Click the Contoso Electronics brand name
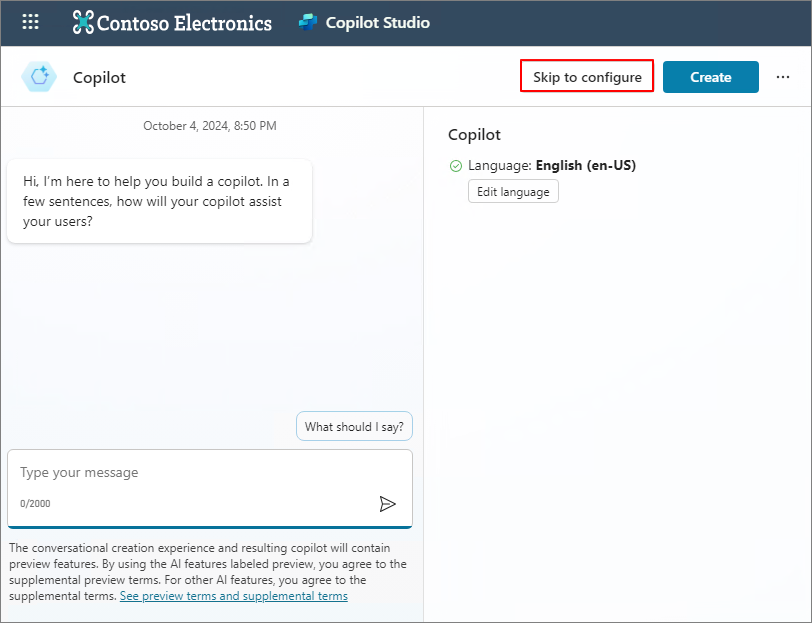Viewport: 812px width, 623px height. pos(184,23)
